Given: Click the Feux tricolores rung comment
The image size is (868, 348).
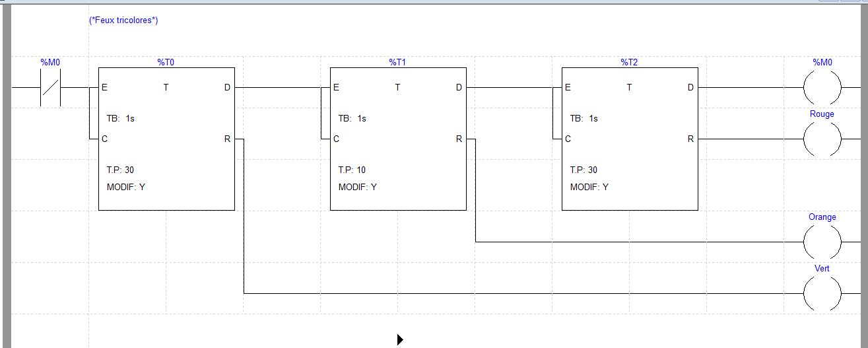Looking at the screenshot, I should (x=123, y=20).
